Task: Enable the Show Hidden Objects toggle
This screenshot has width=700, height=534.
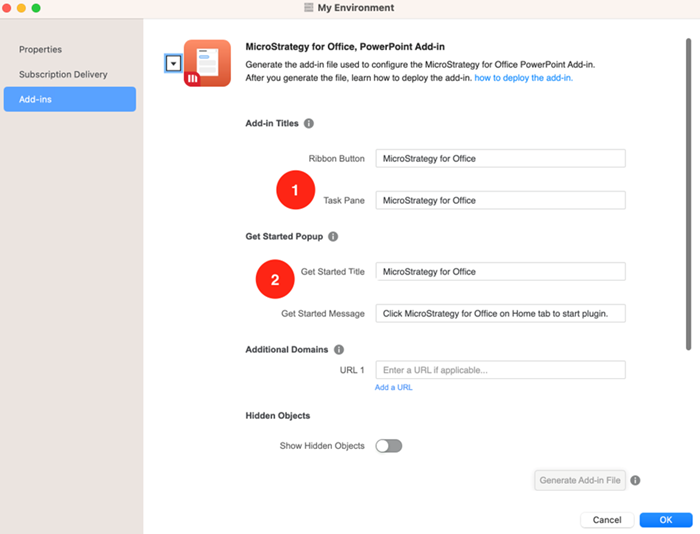Action: pos(388,446)
